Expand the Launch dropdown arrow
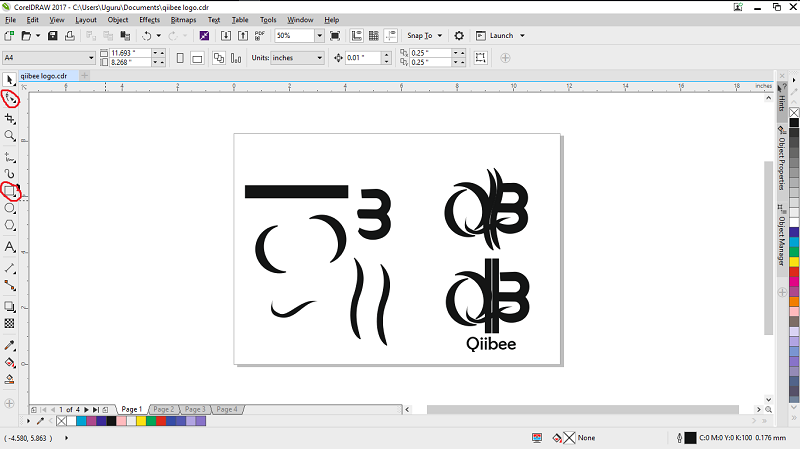 tap(522, 36)
